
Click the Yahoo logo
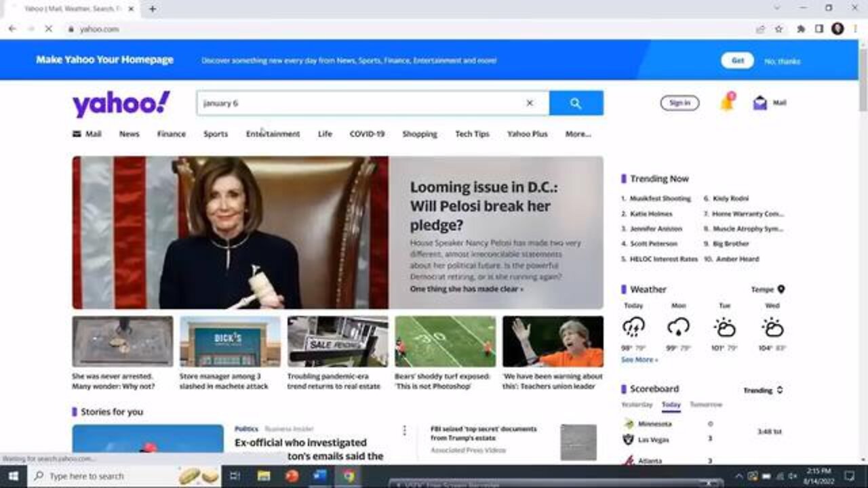121,104
